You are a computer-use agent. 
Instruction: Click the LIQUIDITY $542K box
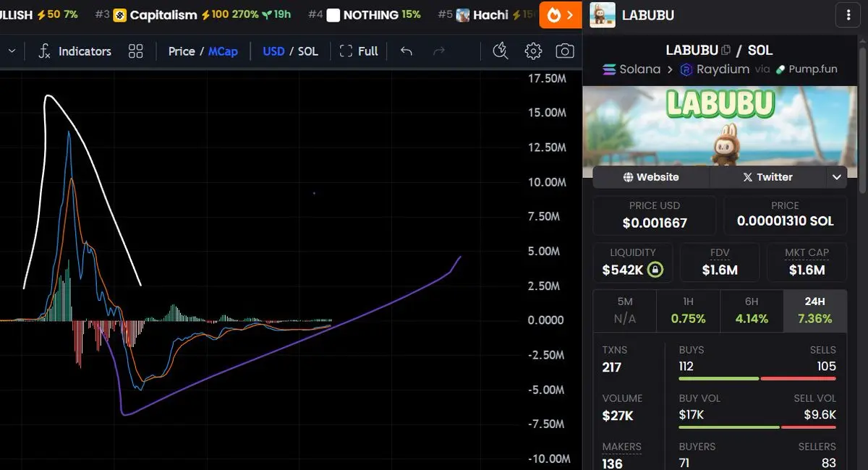pos(633,262)
